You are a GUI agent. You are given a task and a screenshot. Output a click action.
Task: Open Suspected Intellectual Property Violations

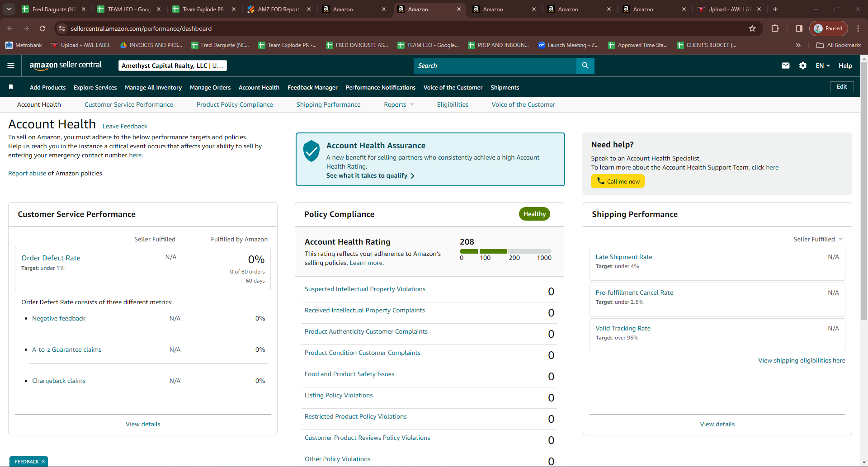click(365, 289)
